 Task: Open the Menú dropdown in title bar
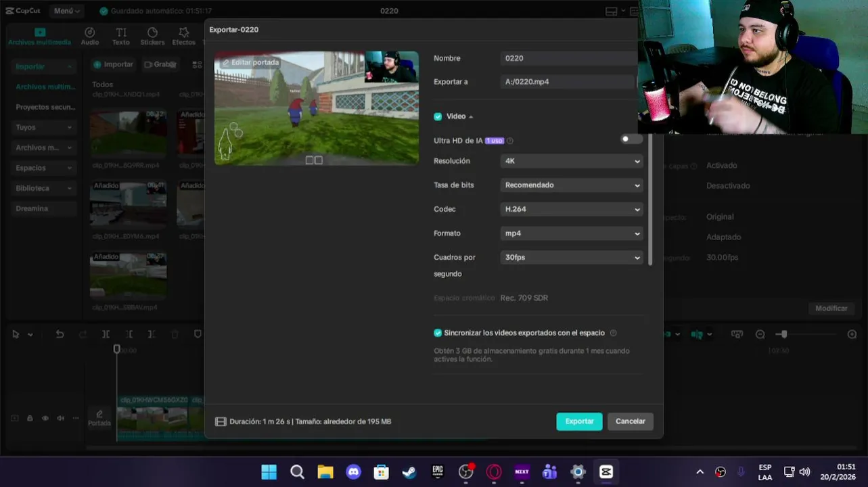(67, 11)
